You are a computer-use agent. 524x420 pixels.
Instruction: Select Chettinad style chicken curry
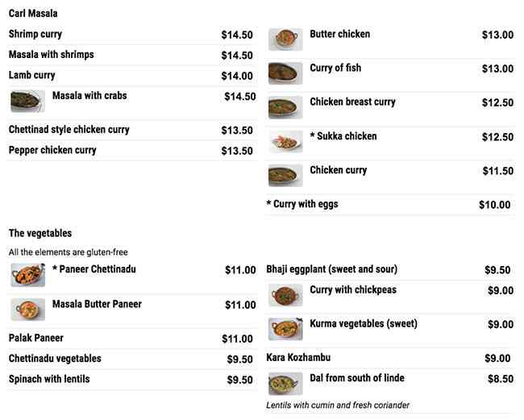pyautogui.click(x=69, y=130)
